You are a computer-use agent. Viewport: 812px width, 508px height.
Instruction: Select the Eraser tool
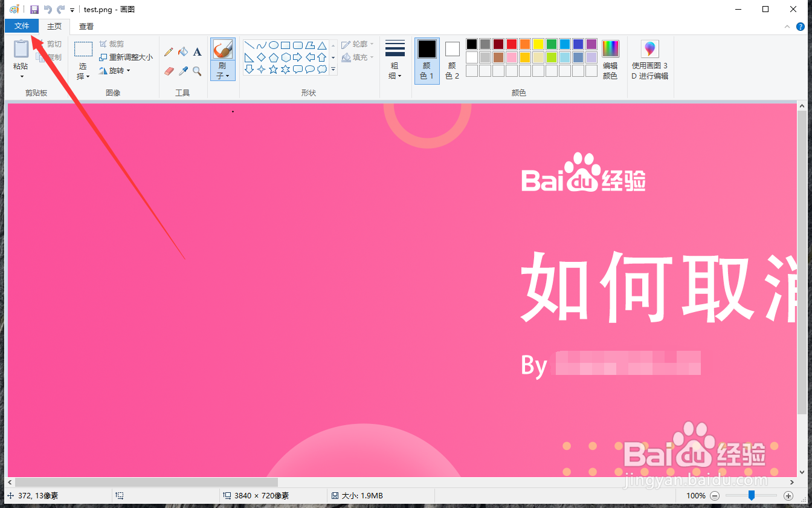click(169, 71)
